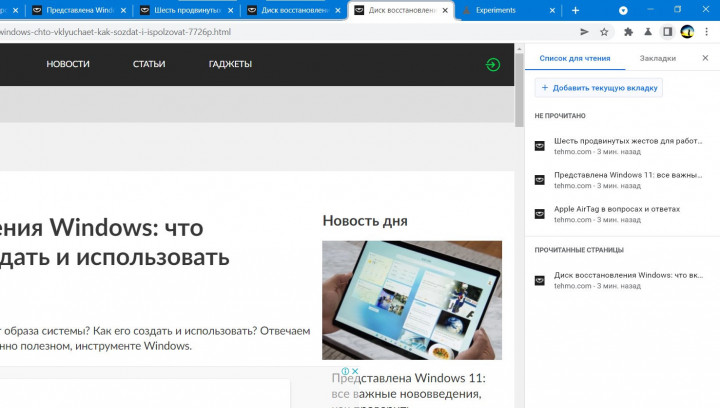
Task: Close the ad with X icon
Action: click(x=355, y=371)
